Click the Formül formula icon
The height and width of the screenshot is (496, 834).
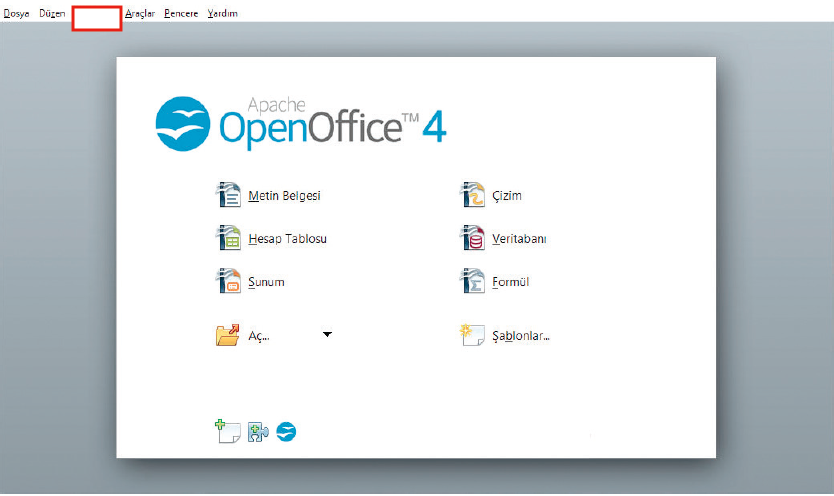tap(472, 281)
